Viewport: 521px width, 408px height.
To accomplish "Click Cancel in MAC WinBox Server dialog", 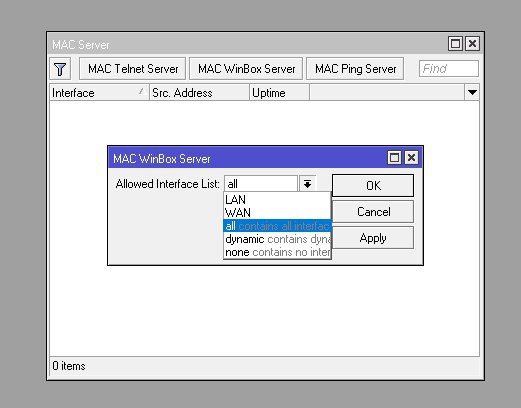I will tap(373, 212).
